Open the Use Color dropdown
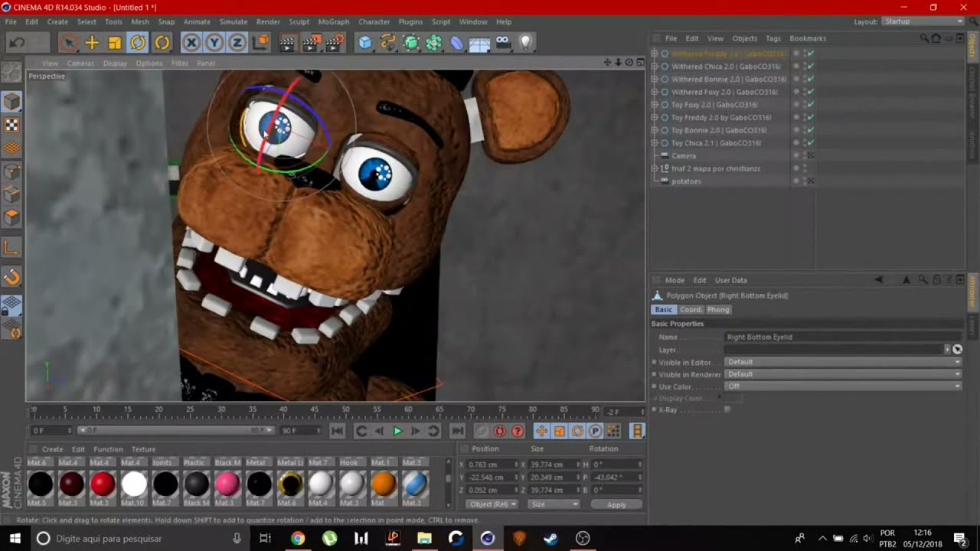This screenshot has height=551, width=980. (x=843, y=386)
